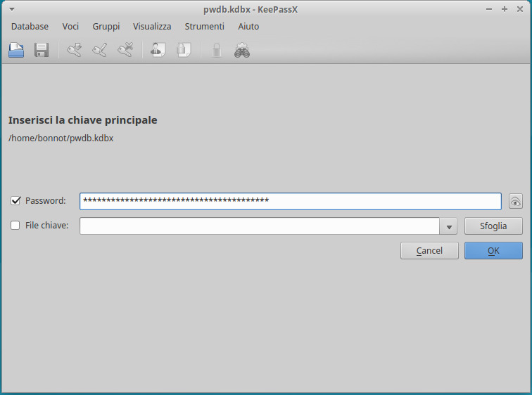Open the Gruppi menu

(106, 27)
